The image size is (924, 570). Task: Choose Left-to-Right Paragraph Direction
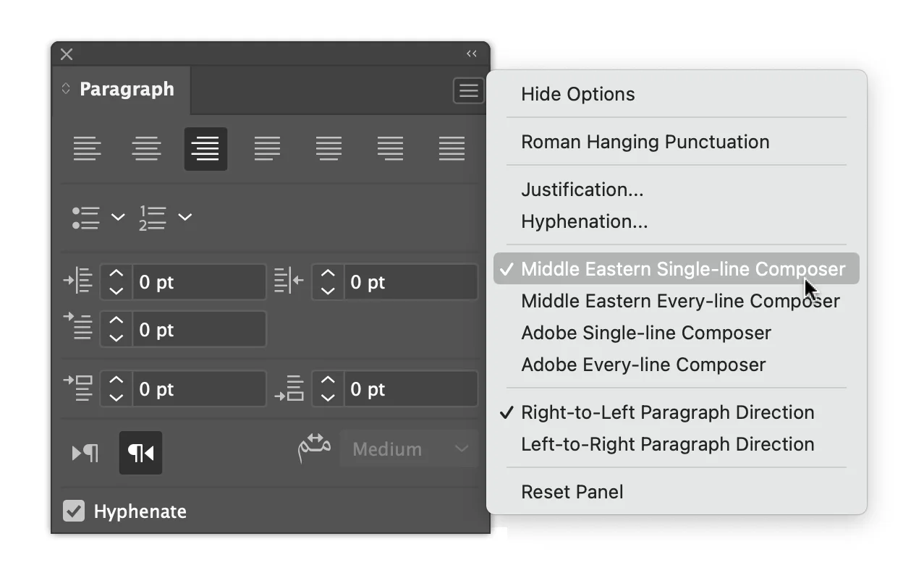click(668, 444)
